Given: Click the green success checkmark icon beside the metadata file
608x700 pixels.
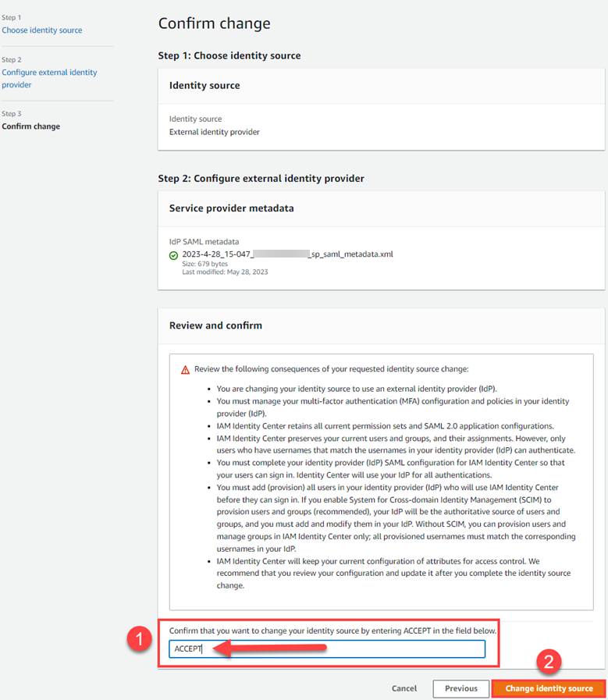Looking at the screenshot, I should click(173, 254).
